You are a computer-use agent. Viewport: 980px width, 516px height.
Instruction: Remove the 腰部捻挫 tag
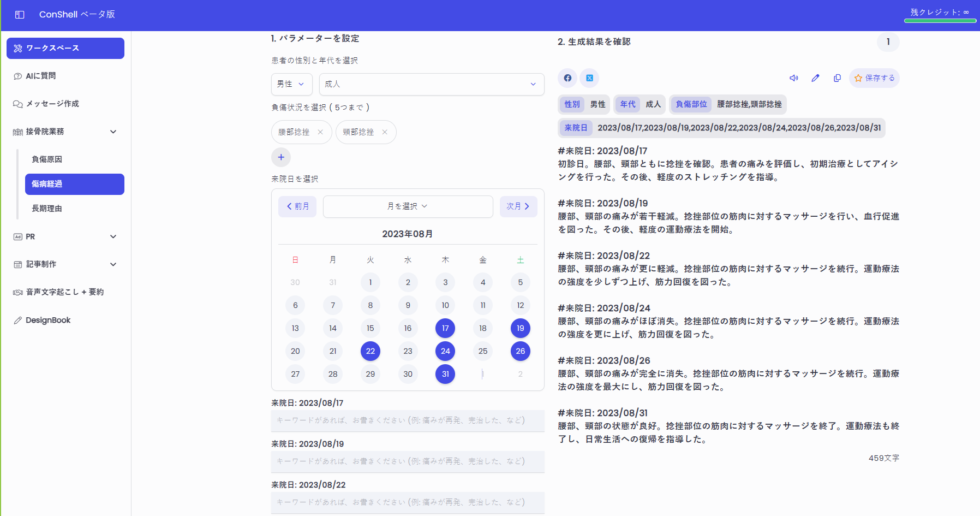click(320, 132)
